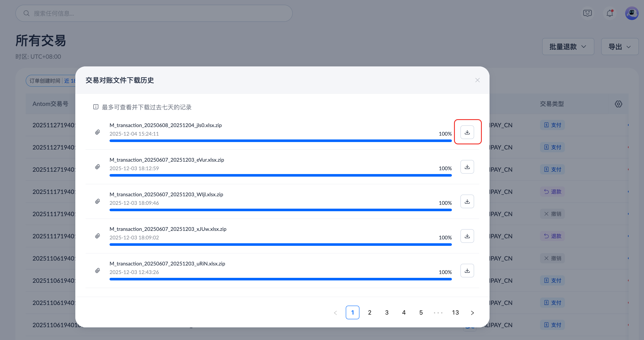Select page 5 in pagination
Screen dimensions: 644x340
pos(421,312)
